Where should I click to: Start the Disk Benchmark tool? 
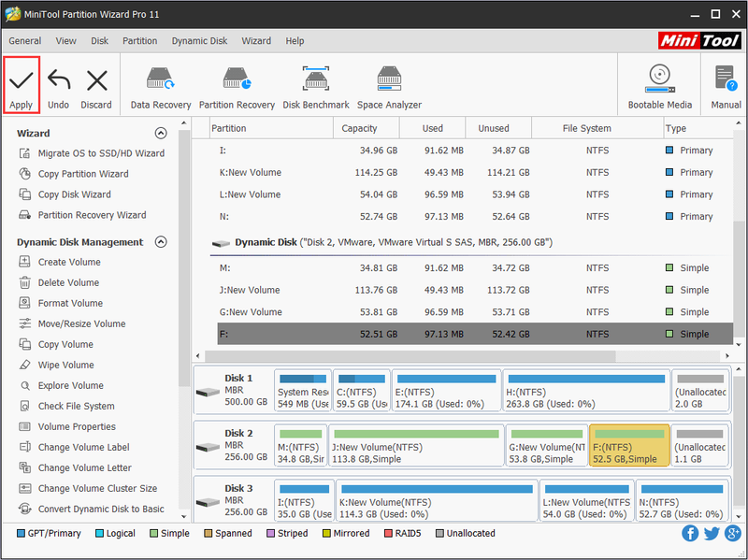(x=316, y=79)
